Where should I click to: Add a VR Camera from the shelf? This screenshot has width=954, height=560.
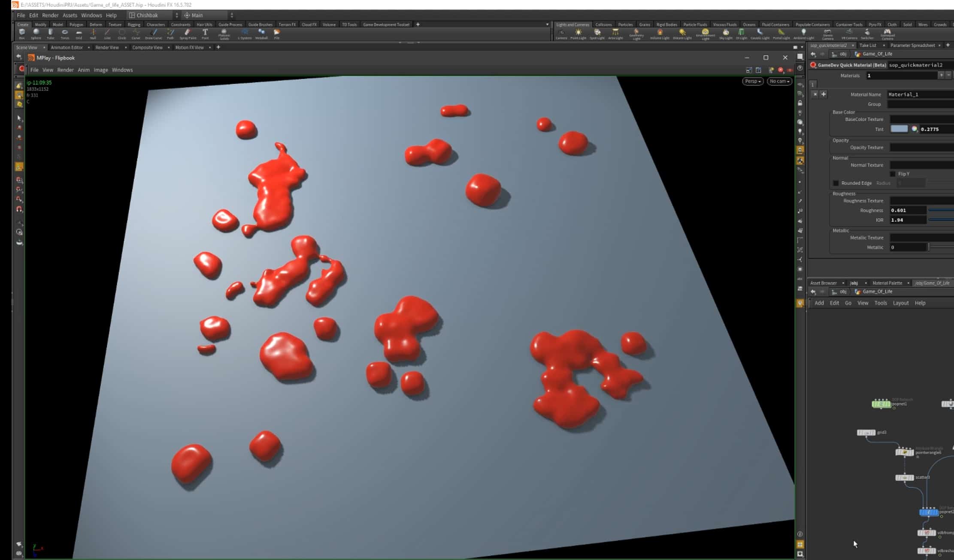coord(849,33)
